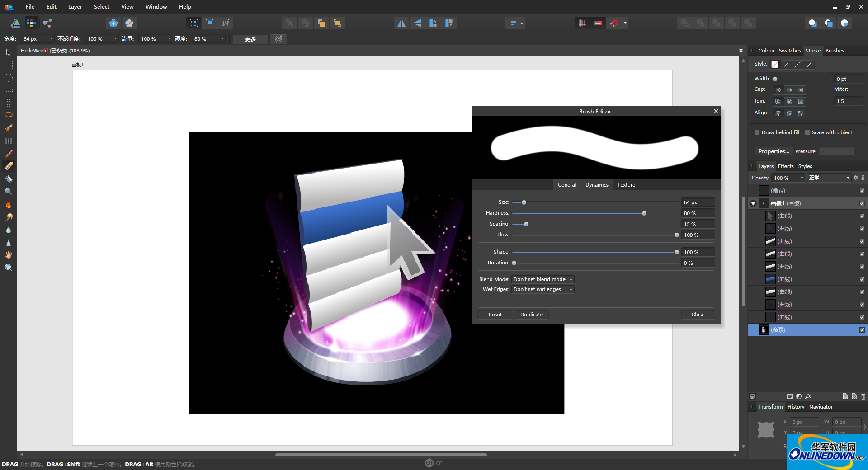
Task: Select the Erase Brush tool
Action: click(8, 166)
